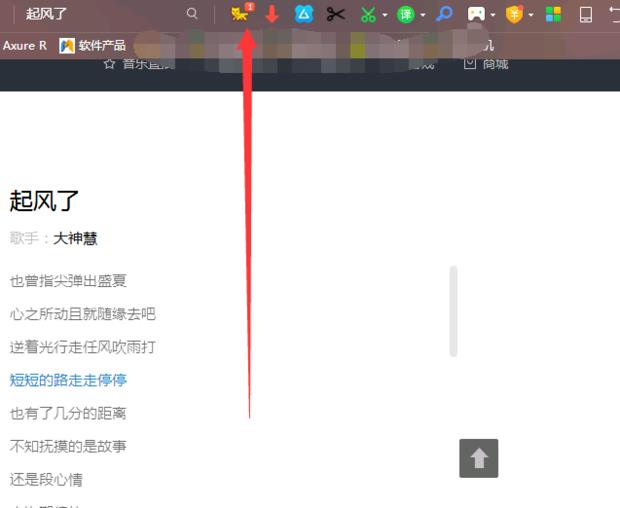
Task: Click lyric line 也有了几分的距离
Action: pos(68,414)
